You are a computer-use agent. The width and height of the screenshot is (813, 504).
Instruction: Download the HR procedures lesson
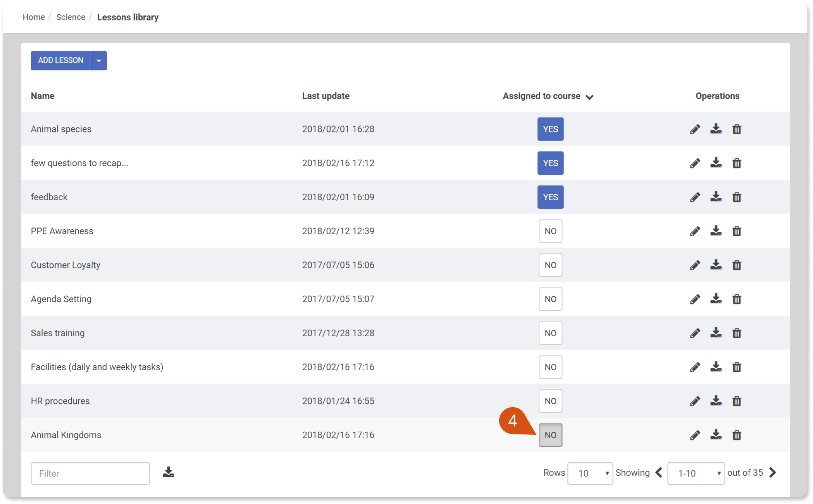[716, 401]
